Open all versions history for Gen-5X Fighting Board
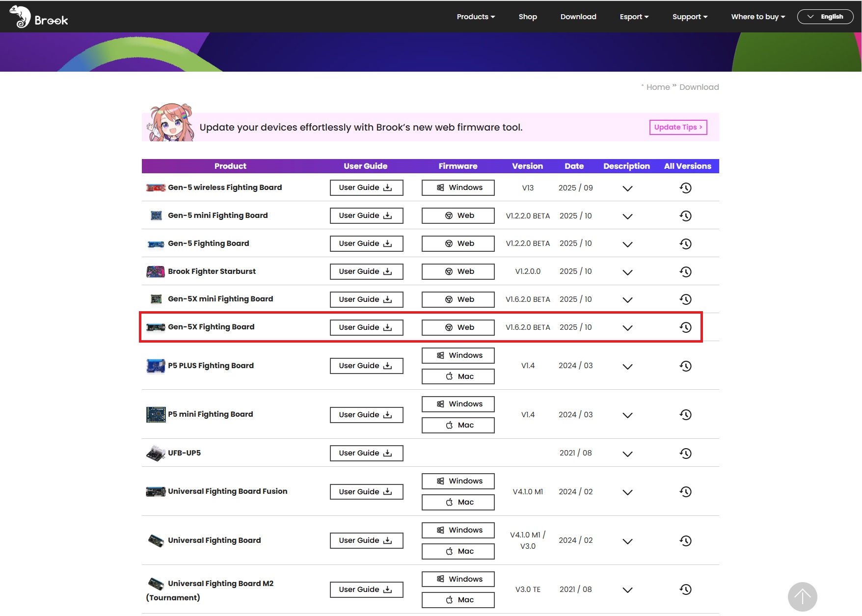Screen dimensions: 862x616 pyautogui.click(x=686, y=327)
